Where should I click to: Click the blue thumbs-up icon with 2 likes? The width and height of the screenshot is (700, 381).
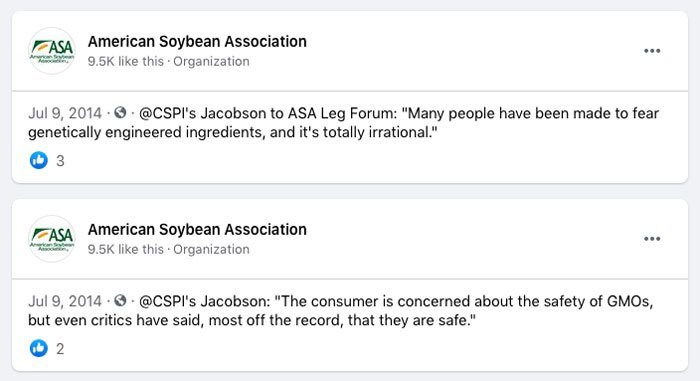[39, 348]
